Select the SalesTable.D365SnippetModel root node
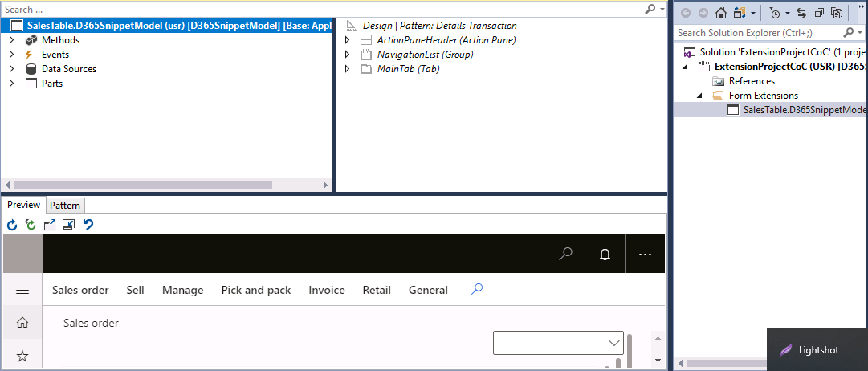This screenshot has width=868, height=371. (167, 26)
